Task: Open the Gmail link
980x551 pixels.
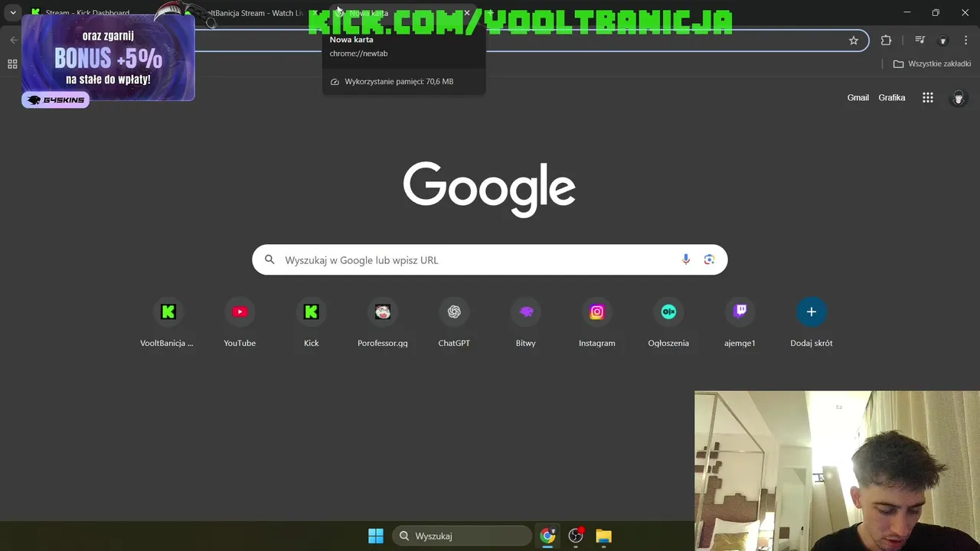Action: [x=857, y=97]
